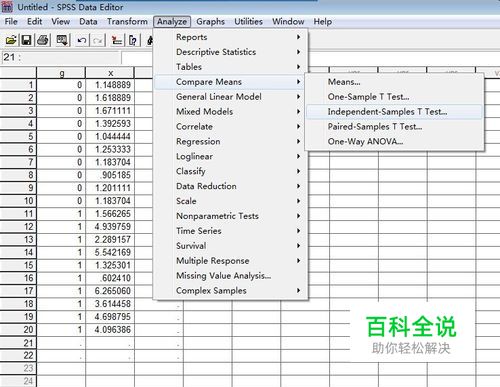Select row header 1
The height and width of the screenshot is (387, 500).
18,85
